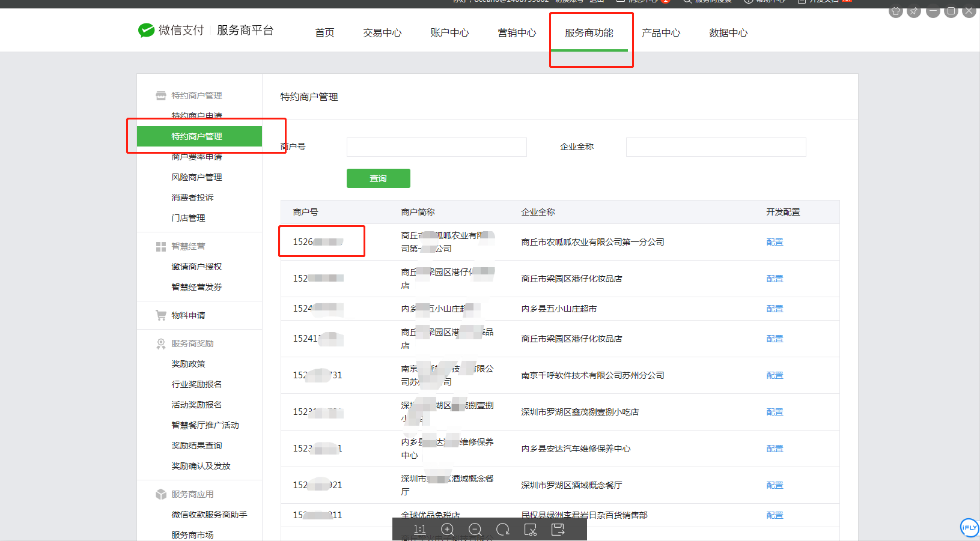Open 物料申请 in sidebar
The height and width of the screenshot is (541, 980).
pos(188,315)
